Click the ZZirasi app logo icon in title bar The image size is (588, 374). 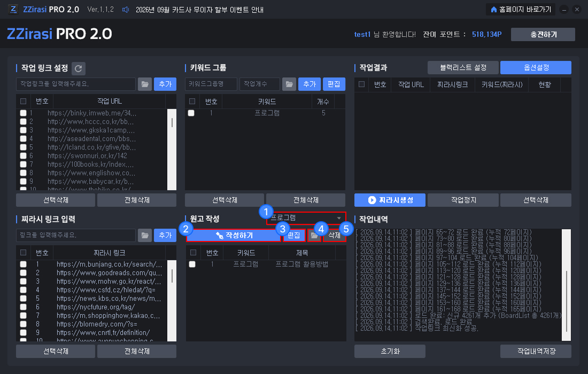click(x=13, y=10)
